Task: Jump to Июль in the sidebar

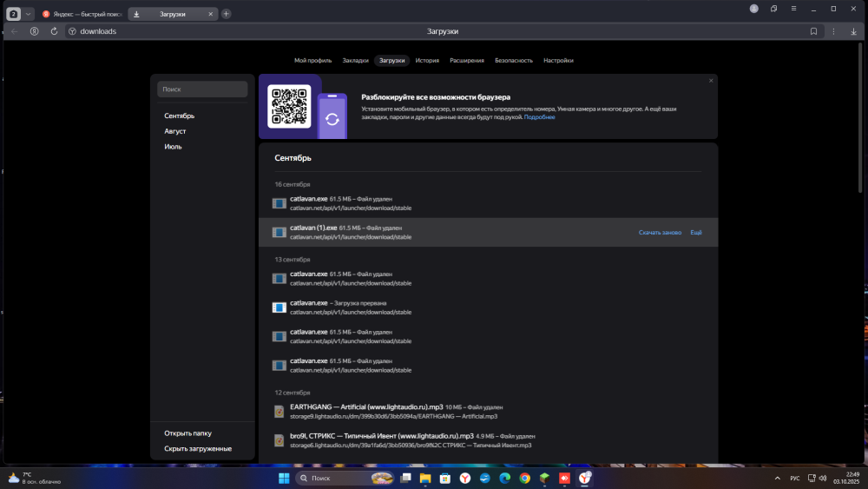Action: tap(173, 147)
